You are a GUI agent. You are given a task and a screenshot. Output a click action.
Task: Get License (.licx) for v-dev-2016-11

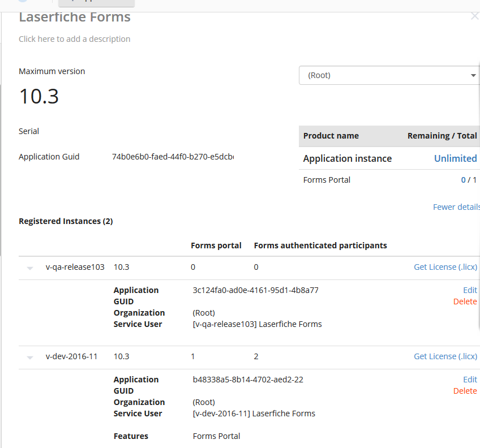click(445, 356)
